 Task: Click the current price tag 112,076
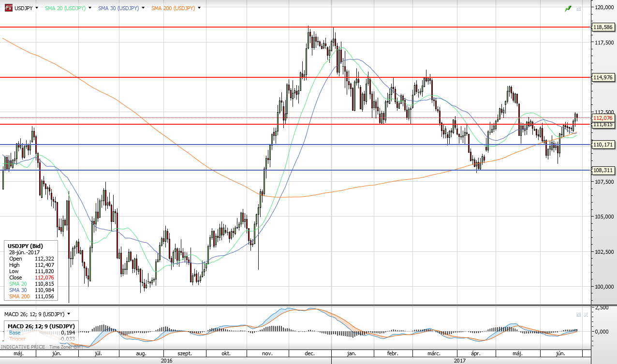tap(603, 118)
